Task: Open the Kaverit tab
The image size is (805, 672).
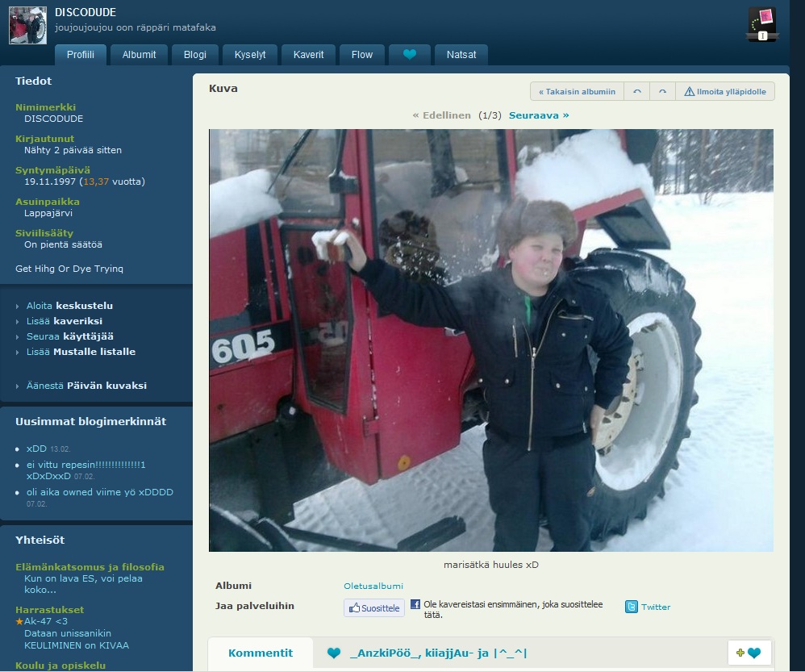Action: 309,54
